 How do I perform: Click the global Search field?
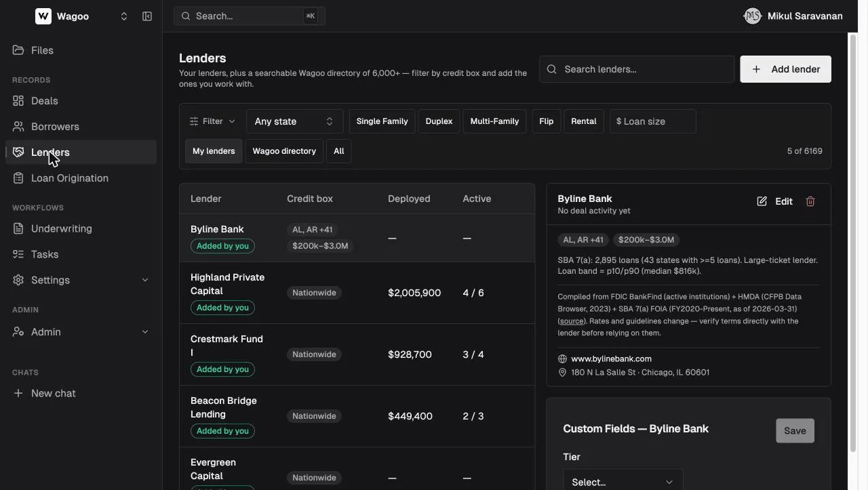250,16
